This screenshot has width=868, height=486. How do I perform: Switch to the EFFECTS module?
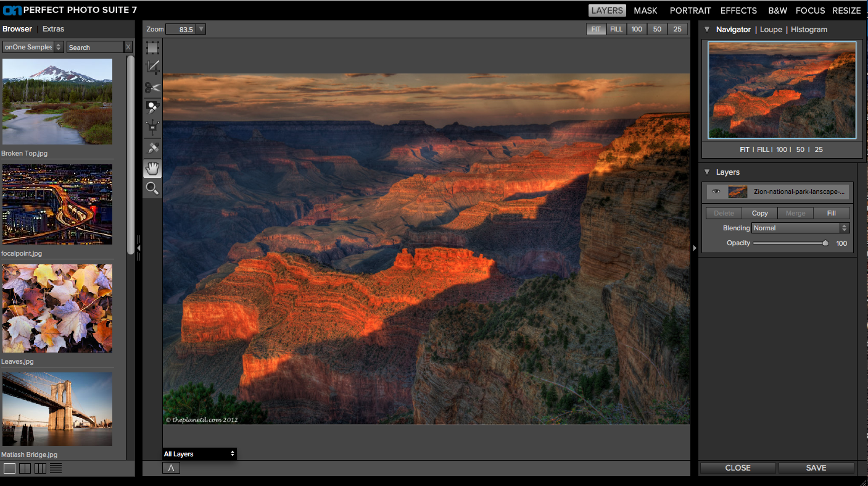pos(738,10)
